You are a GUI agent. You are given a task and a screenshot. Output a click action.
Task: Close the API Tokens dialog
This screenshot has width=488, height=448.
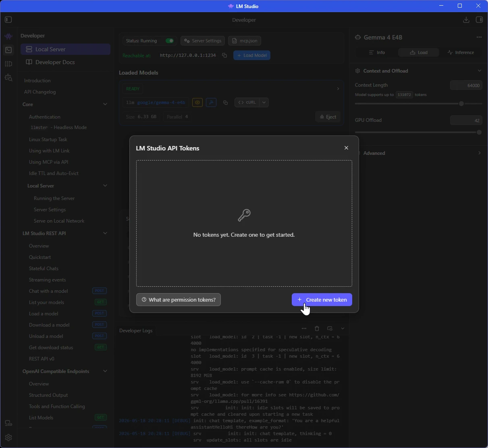point(346,148)
